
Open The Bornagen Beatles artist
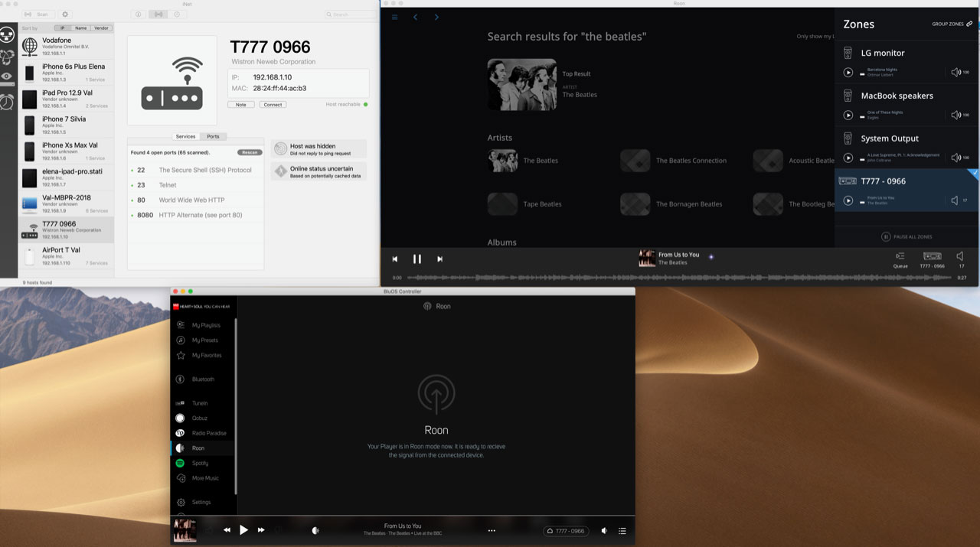tap(671, 204)
